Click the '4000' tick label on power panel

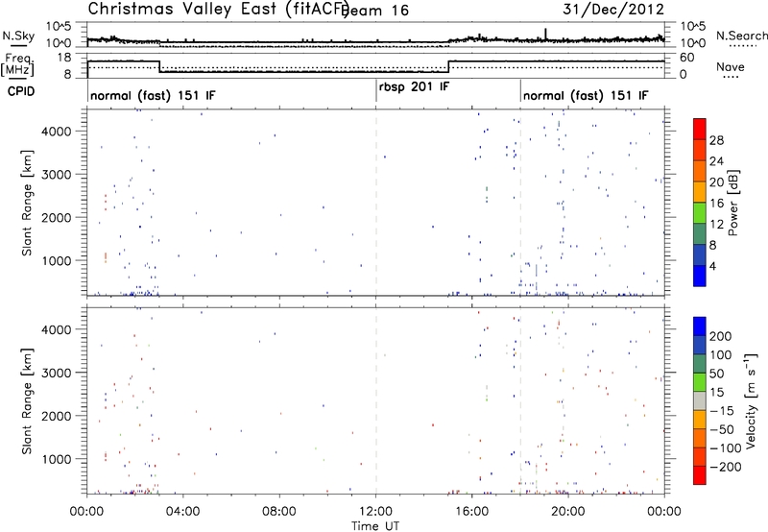[57, 132]
